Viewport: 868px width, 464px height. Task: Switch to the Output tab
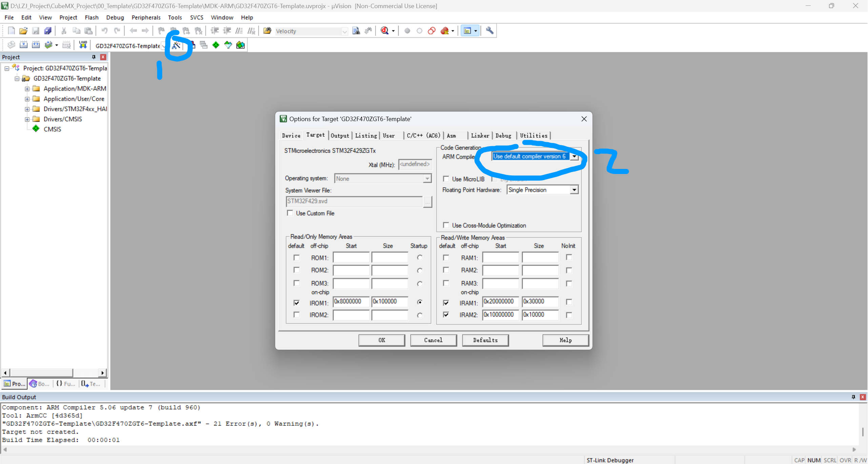(x=340, y=136)
